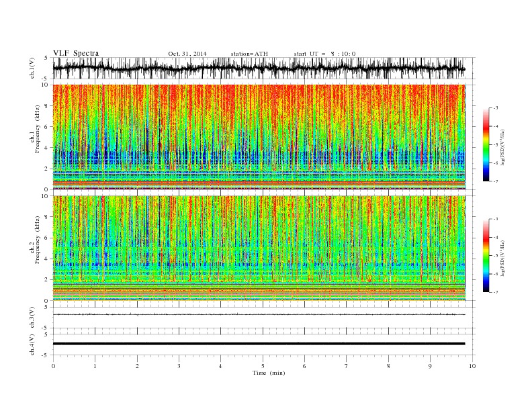Viewport: 532px width, 411px height.
Task: Click the ch.2 spectrogram panel
Action: (x=259, y=248)
